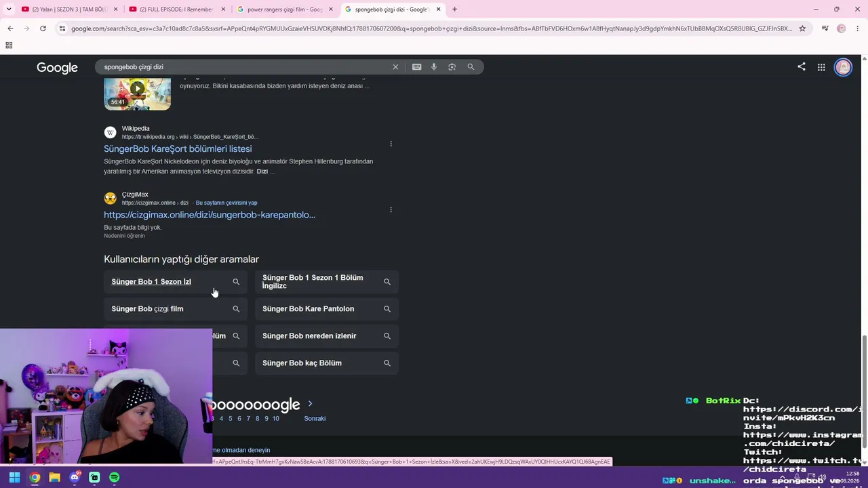Close the power rangers çizgi film tab
The width and height of the screenshot is (868, 488).
tap(331, 9)
